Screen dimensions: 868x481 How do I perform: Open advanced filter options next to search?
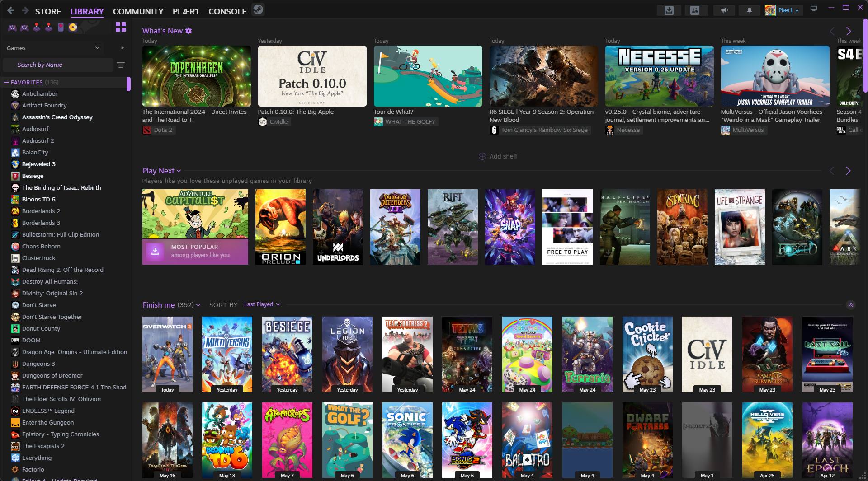[121, 65]
